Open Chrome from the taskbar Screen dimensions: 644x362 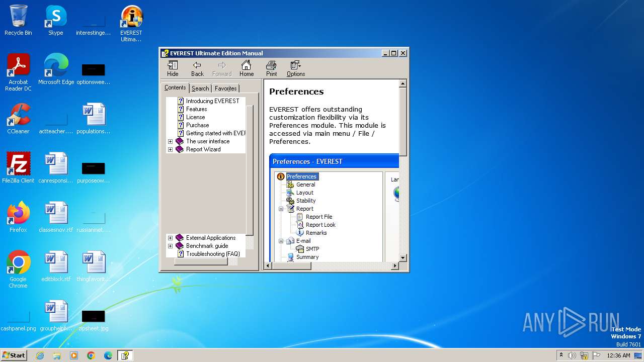pyautogui.click(x=91, y=355)
